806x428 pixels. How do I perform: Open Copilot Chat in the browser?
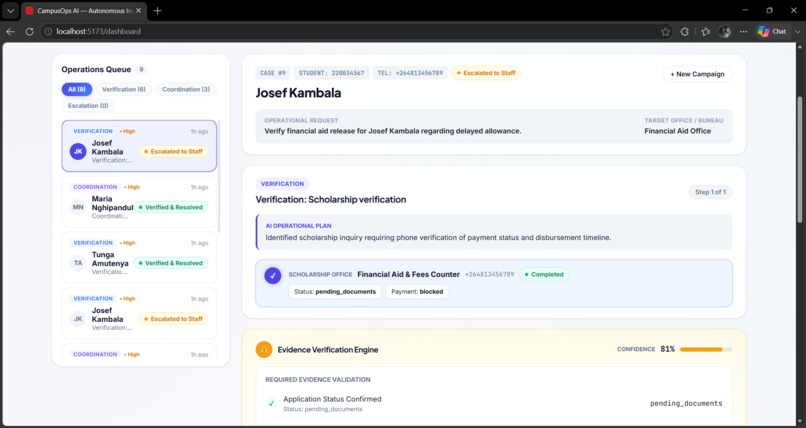(x=772, y=31)
